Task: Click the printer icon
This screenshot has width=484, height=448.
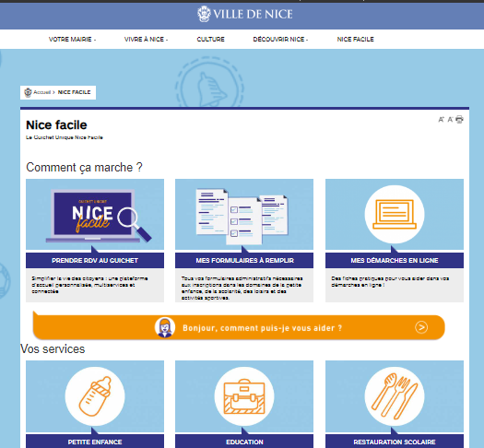Action: pos(459,120)
